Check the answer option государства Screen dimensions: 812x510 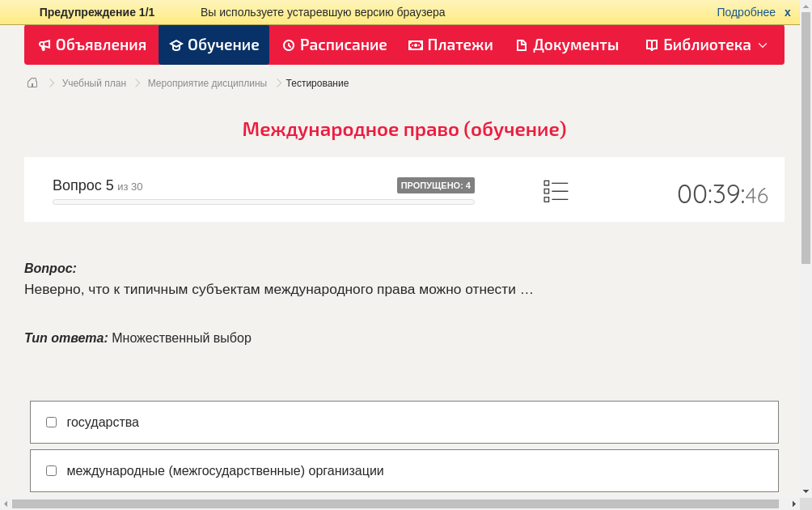tap(51, 421)
